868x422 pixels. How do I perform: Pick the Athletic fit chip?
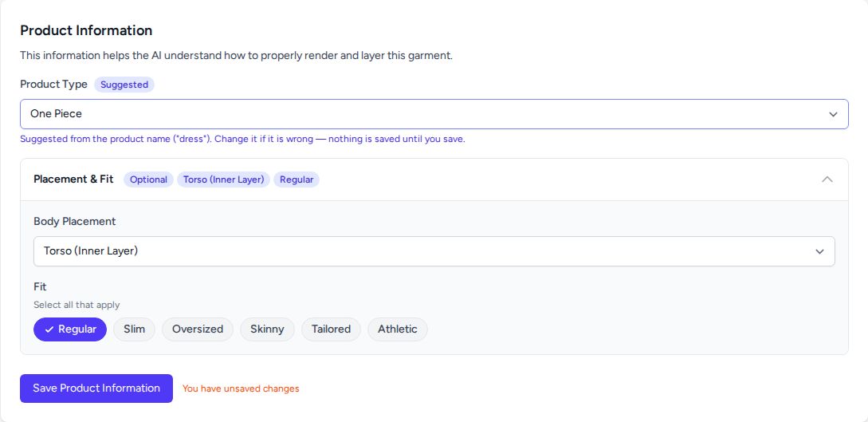click(x=398, y=329)
